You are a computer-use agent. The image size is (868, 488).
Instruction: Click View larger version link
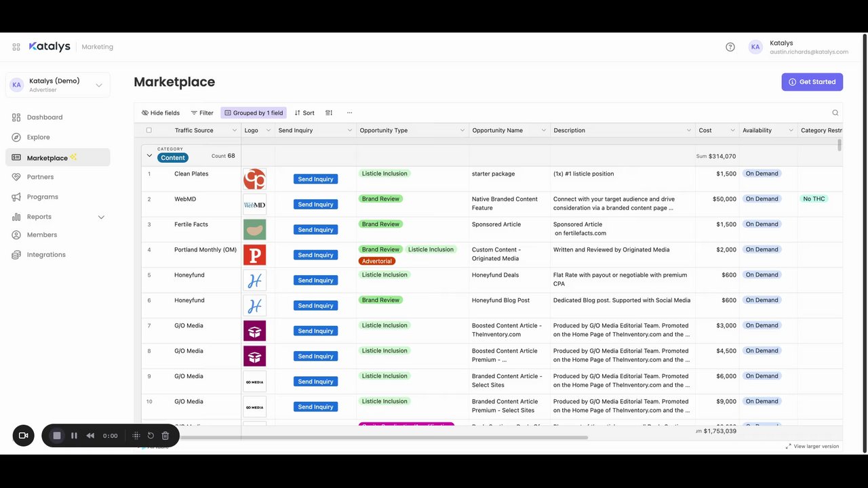tap(812, 446)
